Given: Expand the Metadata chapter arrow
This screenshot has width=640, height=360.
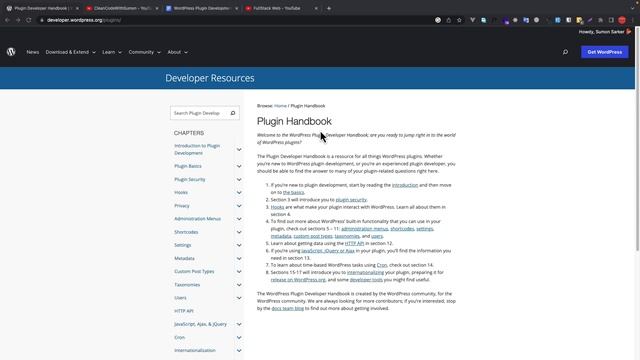Looking at the screenshot, I should (239, 258).
